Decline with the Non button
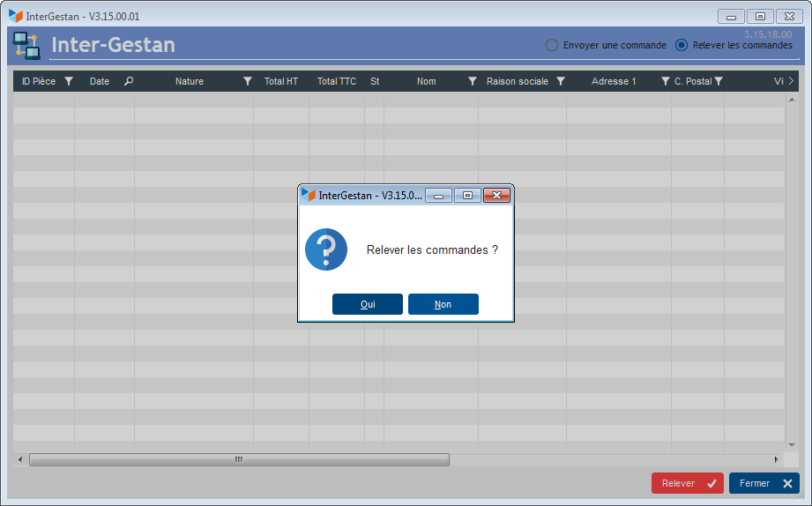The image size is (812, 506). pos(443,304)
